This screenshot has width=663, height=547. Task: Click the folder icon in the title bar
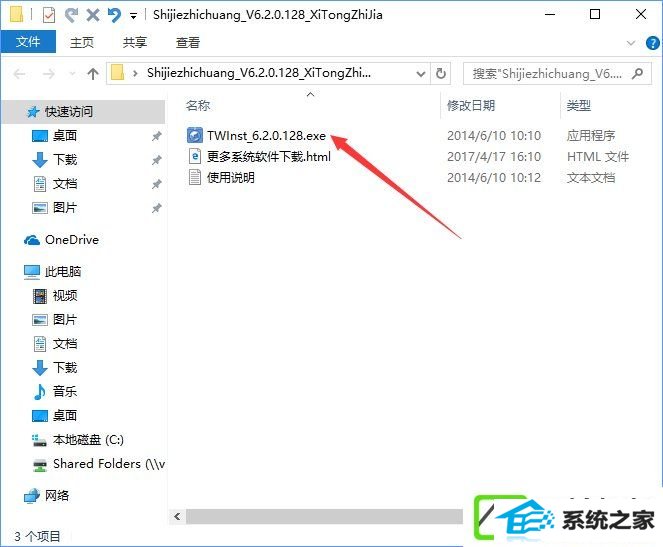[x=16, y=14]
